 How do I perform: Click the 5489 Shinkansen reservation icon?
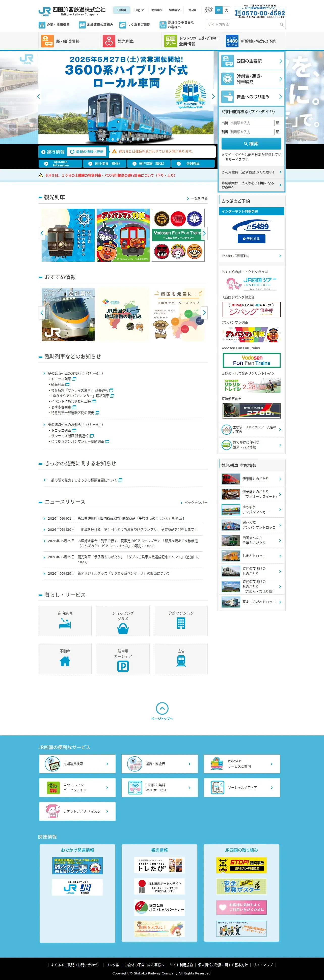(232, 41)
